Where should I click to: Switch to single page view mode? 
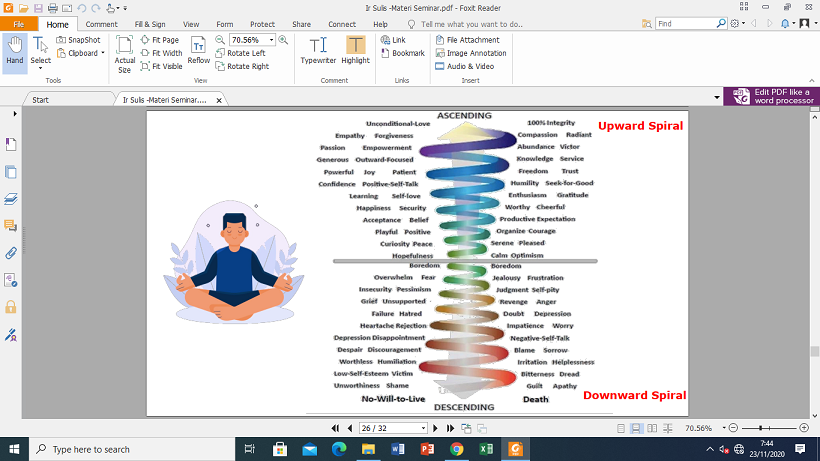pos(620,428)
